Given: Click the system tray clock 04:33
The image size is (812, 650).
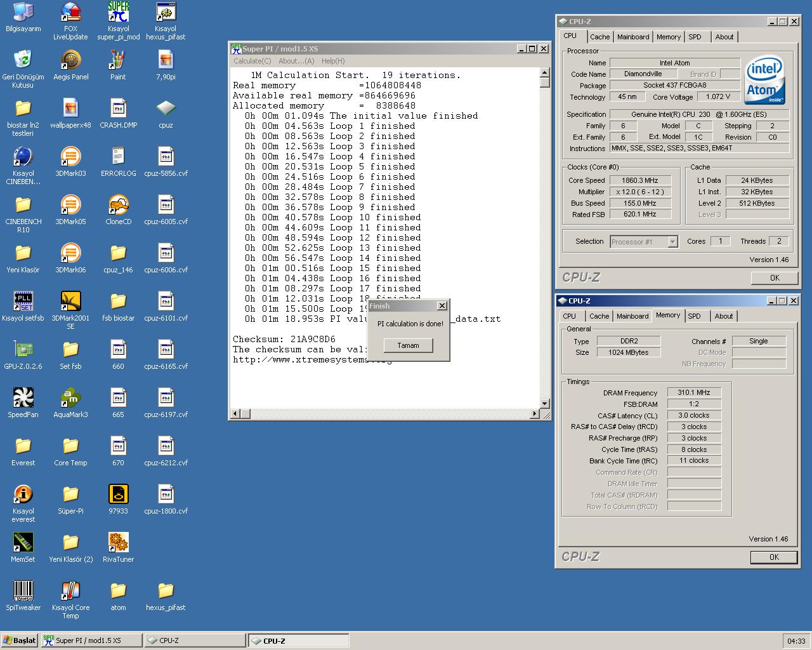Looking at the screenshot, I should (796, 641).
